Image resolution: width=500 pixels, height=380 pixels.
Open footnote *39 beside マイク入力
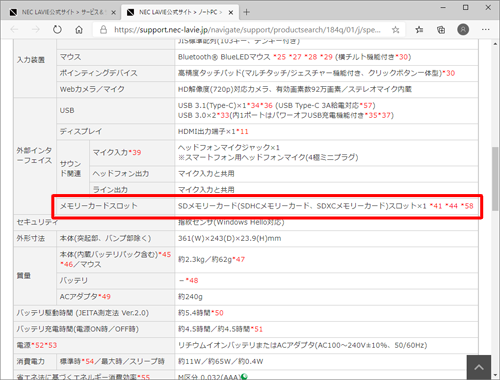[x=135, y=153]
